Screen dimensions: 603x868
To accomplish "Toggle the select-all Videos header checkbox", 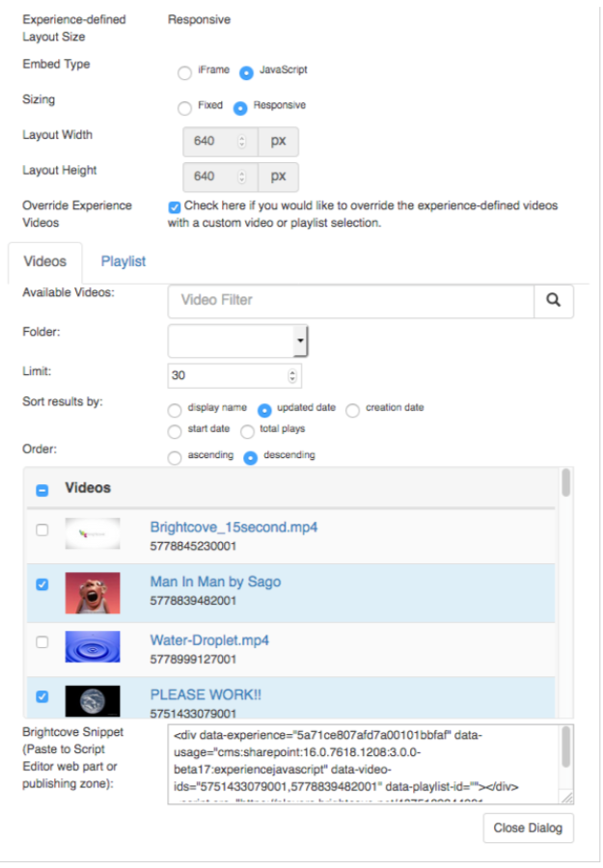I will (42, 491).
